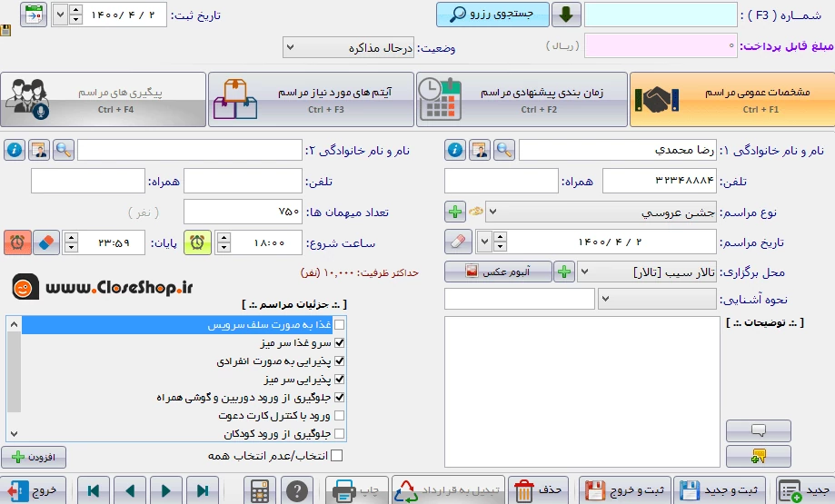Click the name field containing 'رضا محمدی'
This screenshot has width=835, height=504.
coord(618,150)
